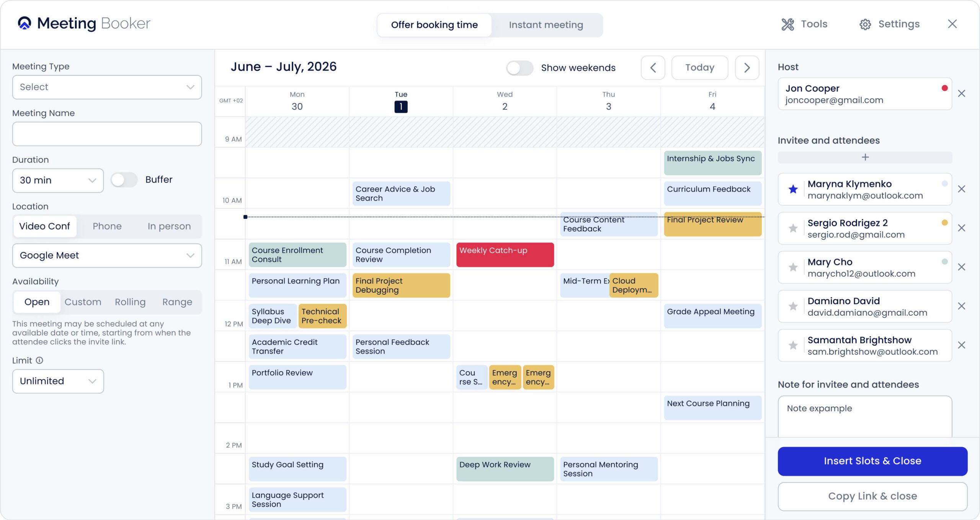Open the Google Meet provider dropdown

point(107,256)
